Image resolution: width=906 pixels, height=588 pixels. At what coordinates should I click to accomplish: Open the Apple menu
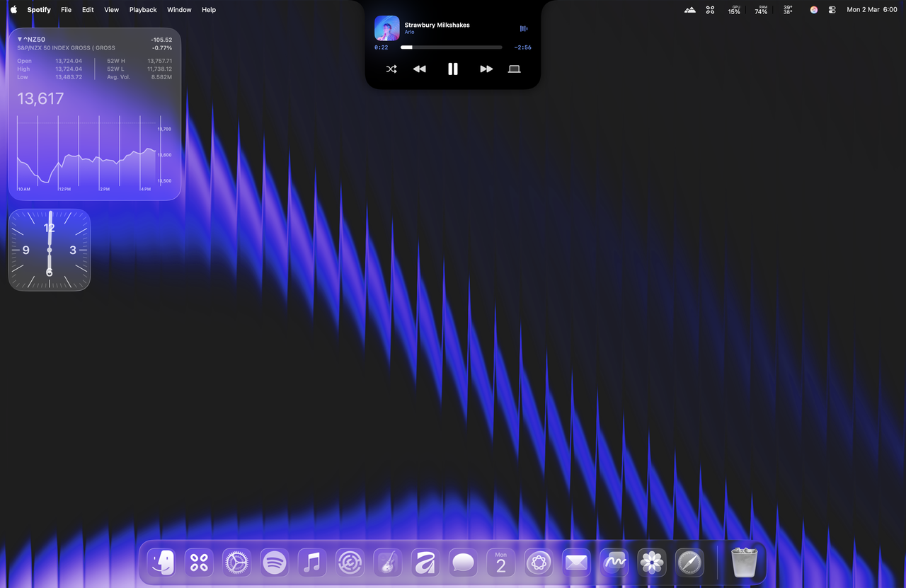pyautogui.click(x=13, y=10)
